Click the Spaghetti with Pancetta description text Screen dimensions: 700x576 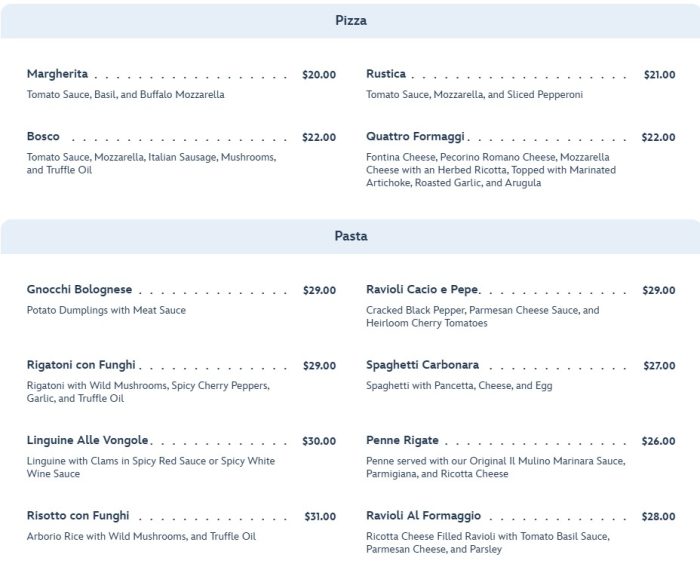tap(459, 385)
